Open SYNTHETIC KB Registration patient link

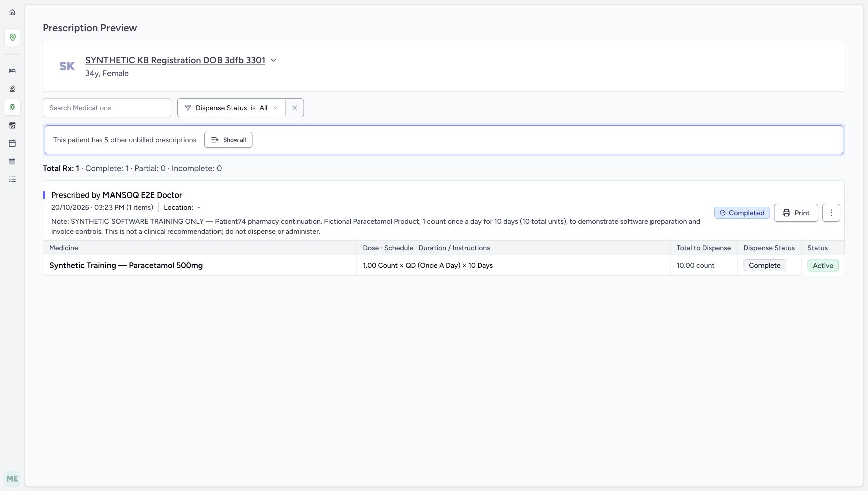(x=175, y=60)
